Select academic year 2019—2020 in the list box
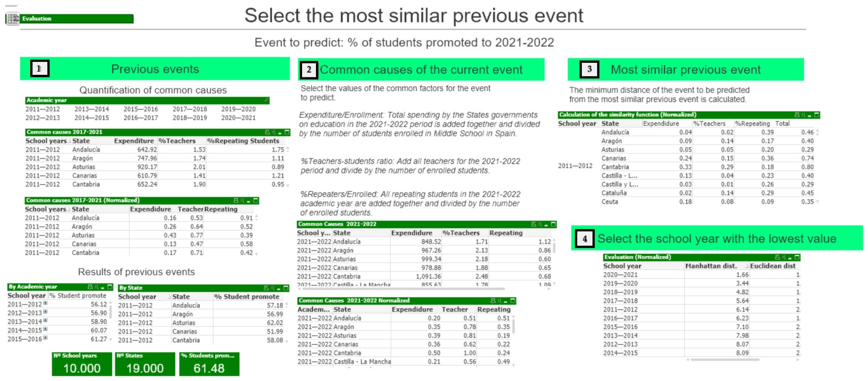868x381 pixels. click(x=238, y=109)
